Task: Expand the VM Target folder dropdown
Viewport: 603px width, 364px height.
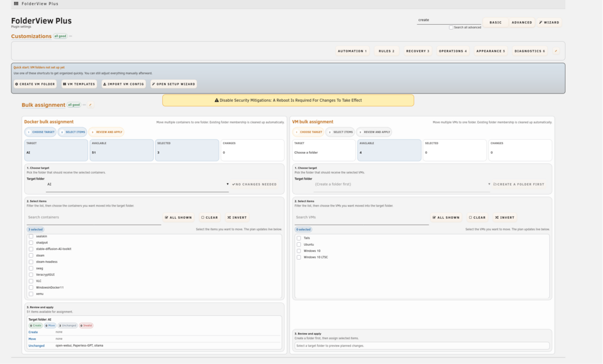Action: tap(402, 184)
